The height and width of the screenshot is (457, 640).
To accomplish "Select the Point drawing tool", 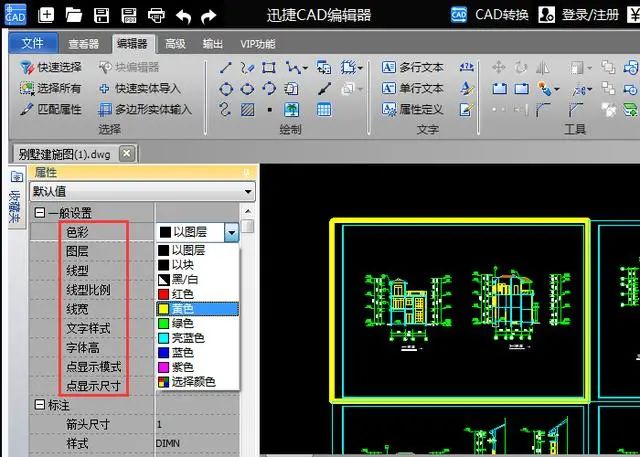I will [269, 110].
